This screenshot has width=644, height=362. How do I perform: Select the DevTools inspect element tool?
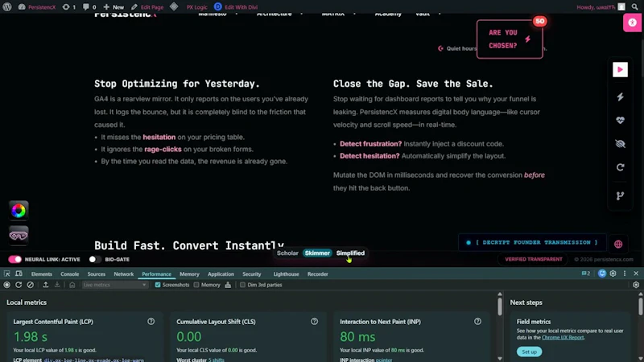tap(7, 274)
